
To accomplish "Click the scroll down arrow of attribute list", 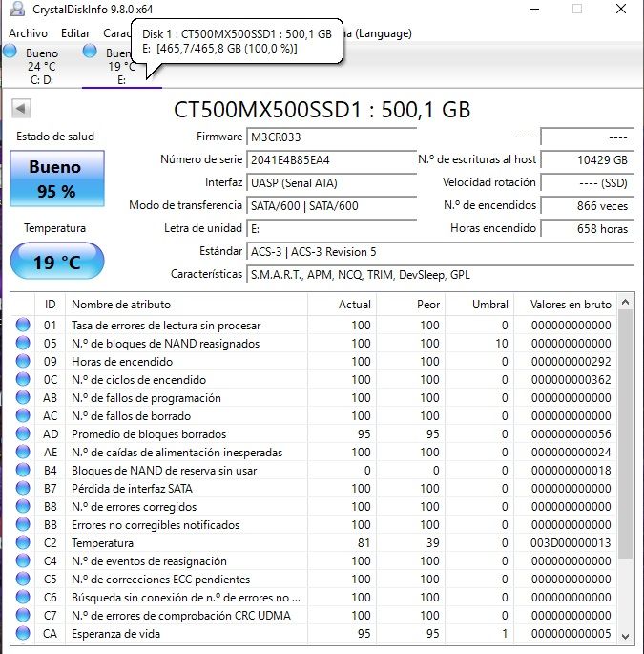I will coord(625,637).
